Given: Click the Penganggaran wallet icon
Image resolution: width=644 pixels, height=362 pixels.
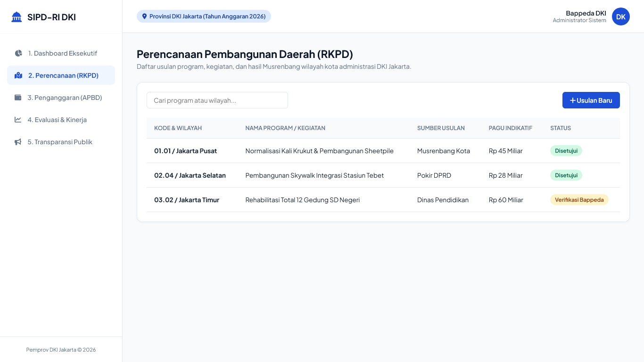Looking at the screenshot, I should point(18,98).
